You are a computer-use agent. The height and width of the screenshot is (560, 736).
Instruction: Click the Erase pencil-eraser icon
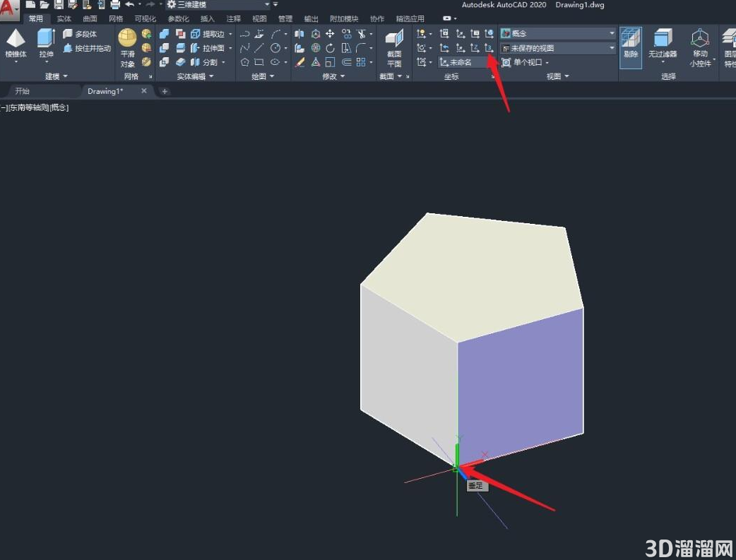coord(299,62)
